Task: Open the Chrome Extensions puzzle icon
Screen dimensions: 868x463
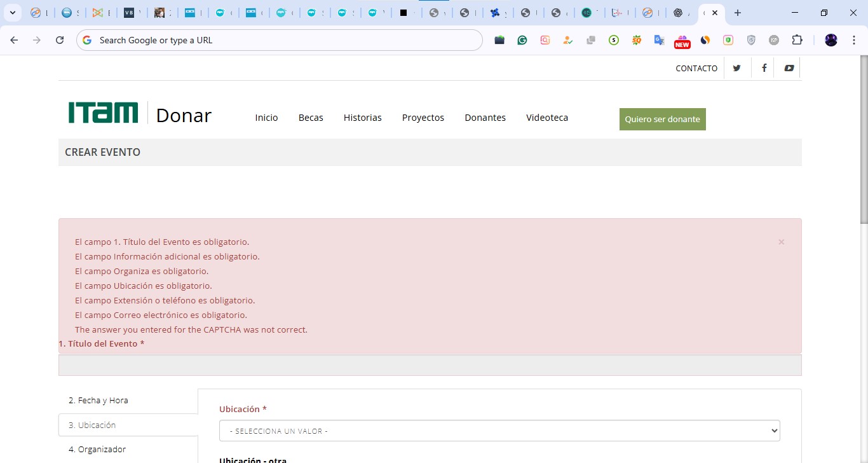Action: tap(797, 40)
